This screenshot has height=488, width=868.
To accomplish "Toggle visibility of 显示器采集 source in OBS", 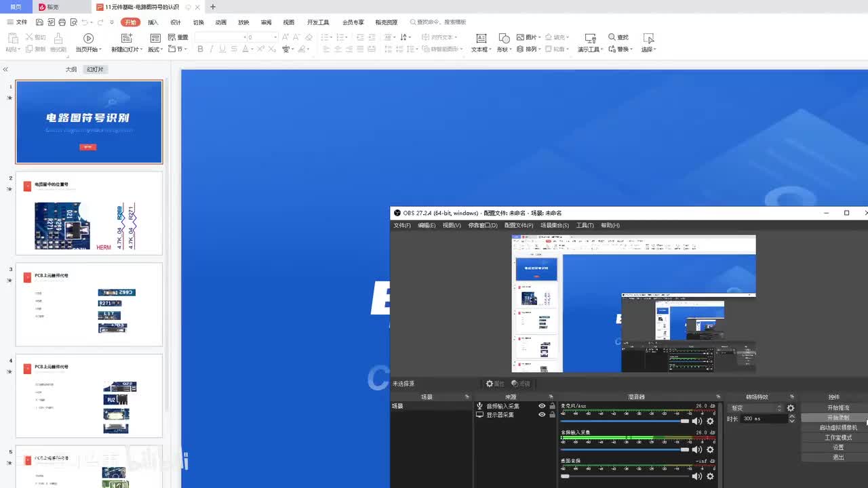I will click(542, 414).
